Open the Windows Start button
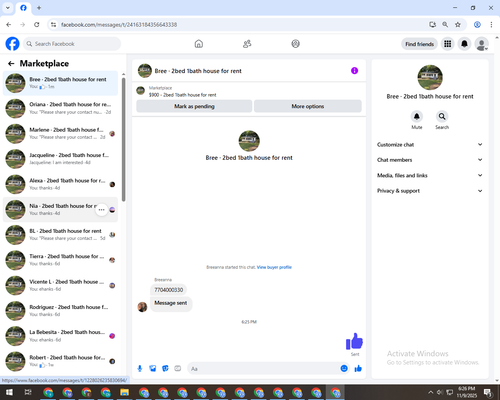The width and height of the screenshot is (500, 400). tap(9, 392)
